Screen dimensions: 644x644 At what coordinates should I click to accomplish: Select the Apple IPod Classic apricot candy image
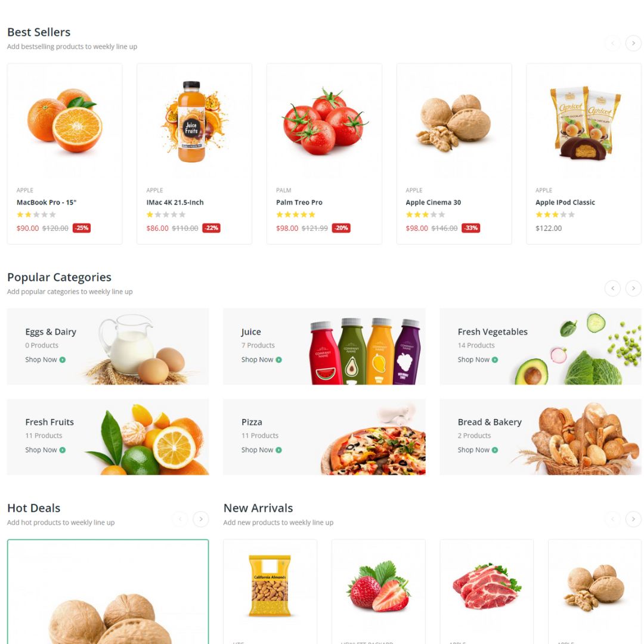584,123
